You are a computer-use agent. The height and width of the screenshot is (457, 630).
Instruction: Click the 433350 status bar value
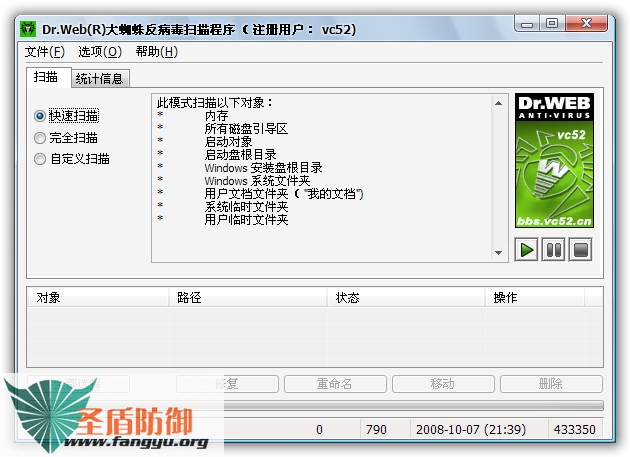(575, 430)
